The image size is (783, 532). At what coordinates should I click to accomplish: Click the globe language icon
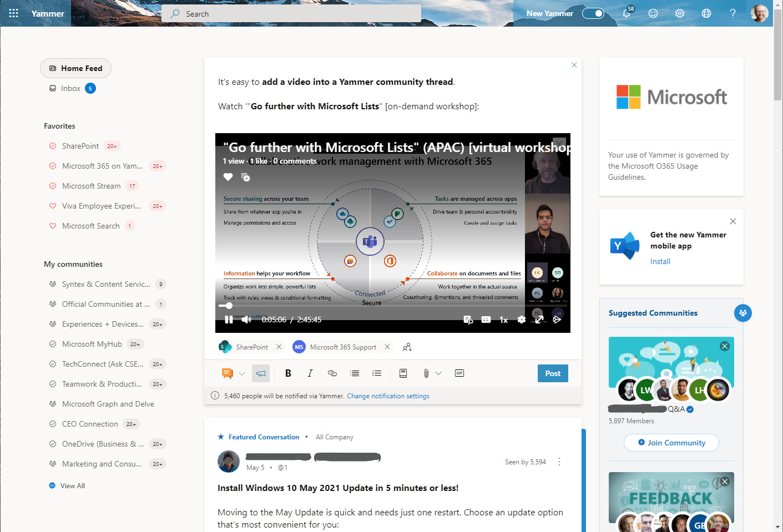coord(706,13)
